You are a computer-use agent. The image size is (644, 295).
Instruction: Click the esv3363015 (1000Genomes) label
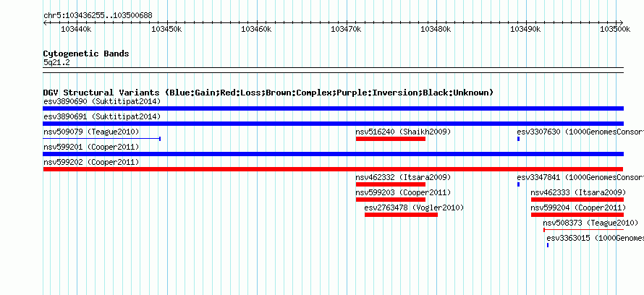tap(595, 238)
